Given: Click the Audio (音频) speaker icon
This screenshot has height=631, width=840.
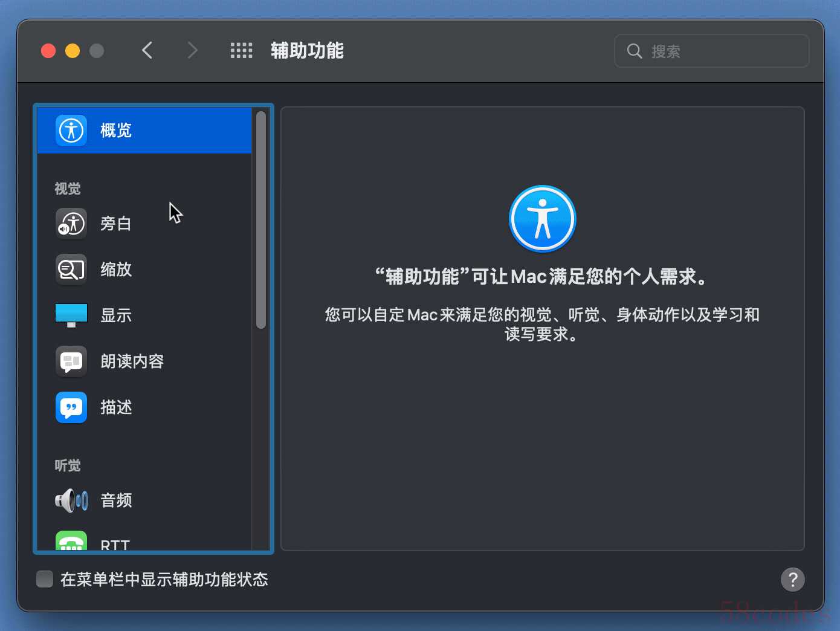Looking at the screenshot, I should 71,500.
